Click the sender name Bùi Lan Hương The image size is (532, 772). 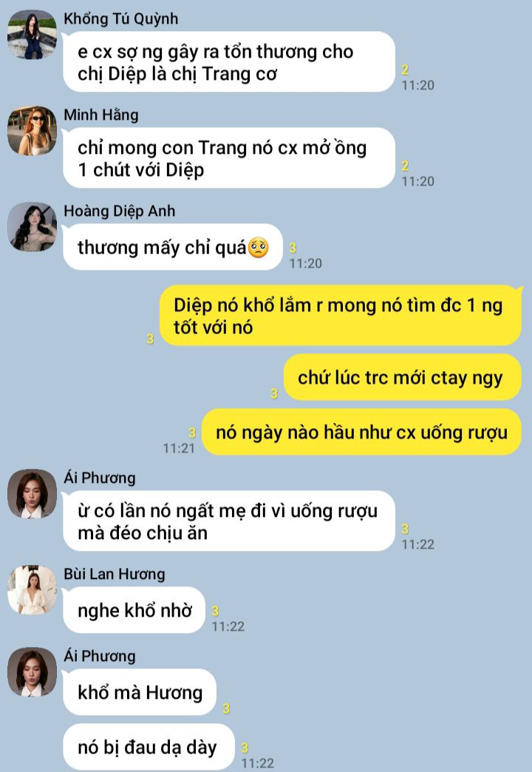click(x=115, y=574)
